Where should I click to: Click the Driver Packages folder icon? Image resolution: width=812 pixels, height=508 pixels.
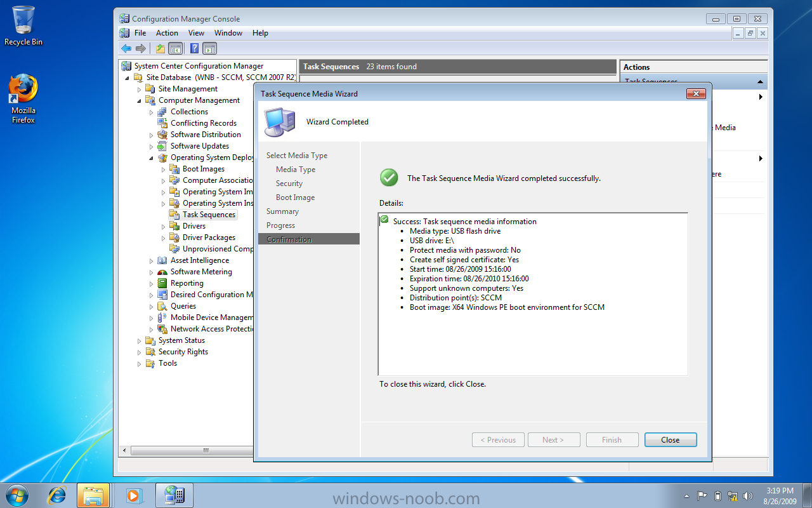(174, 237)
